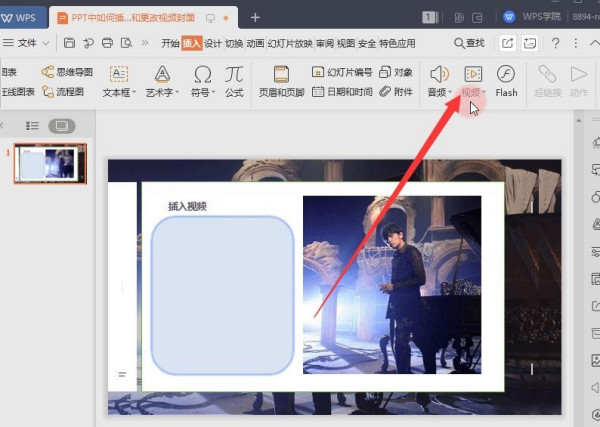Click the 音频 audio speaker icon
This screenshot has height=427, width=600.
pyautogui.click(x=439, y=74)
